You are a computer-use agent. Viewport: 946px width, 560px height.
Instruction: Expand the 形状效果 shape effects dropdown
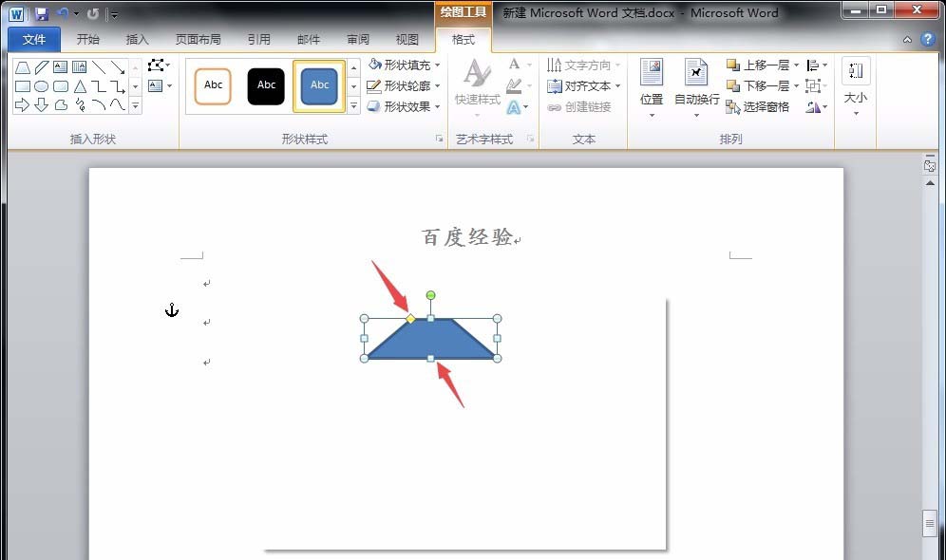tap(438, 106)
